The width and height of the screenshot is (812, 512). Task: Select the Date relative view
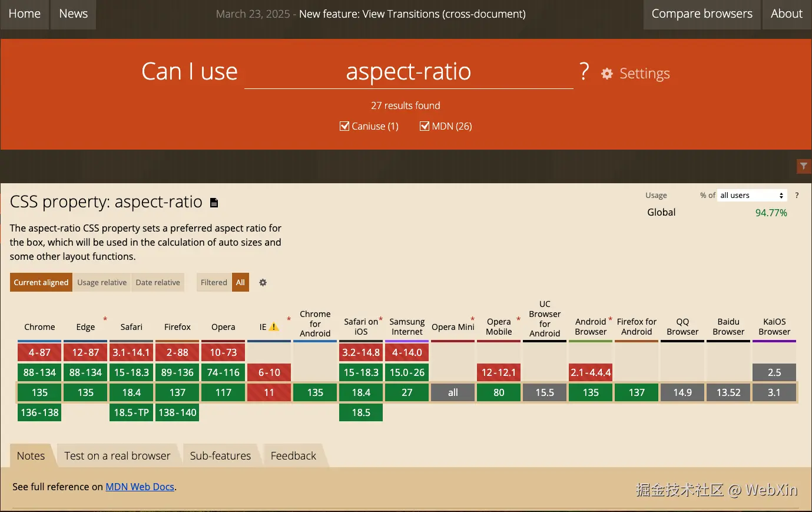tap(158, 282)
